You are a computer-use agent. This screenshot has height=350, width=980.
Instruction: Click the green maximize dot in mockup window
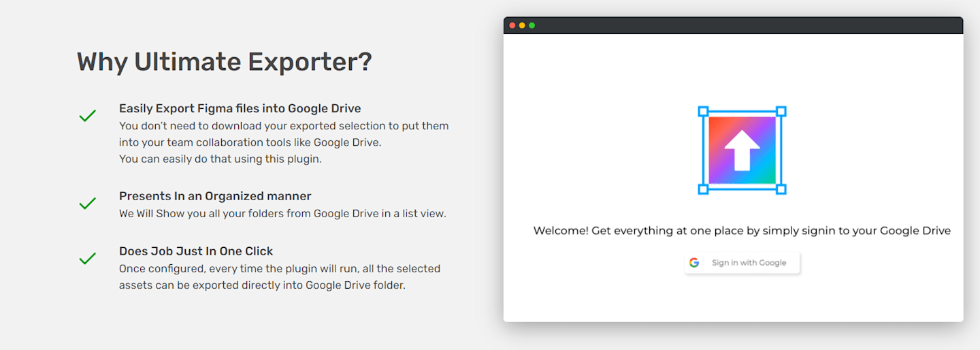[532, 25]
